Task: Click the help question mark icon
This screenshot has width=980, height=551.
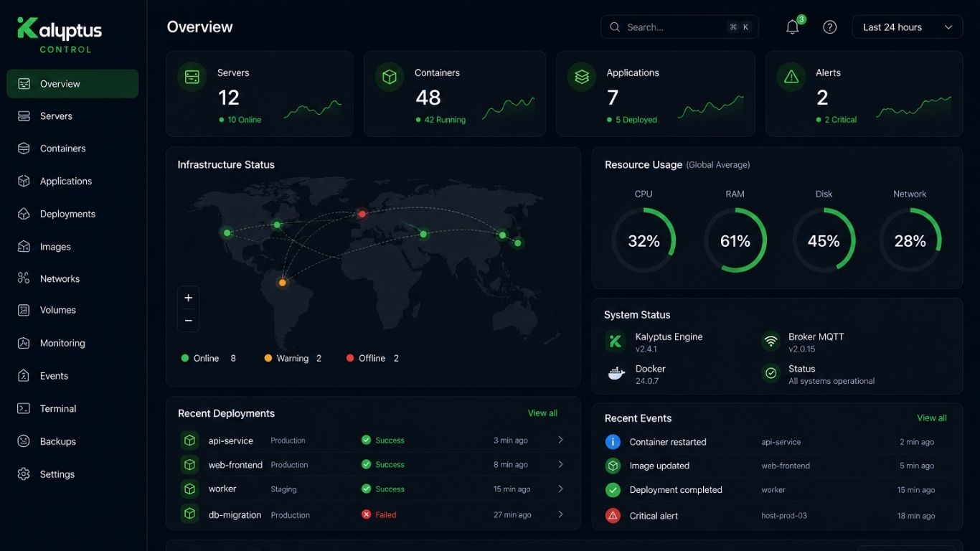Action: (830, 27)
